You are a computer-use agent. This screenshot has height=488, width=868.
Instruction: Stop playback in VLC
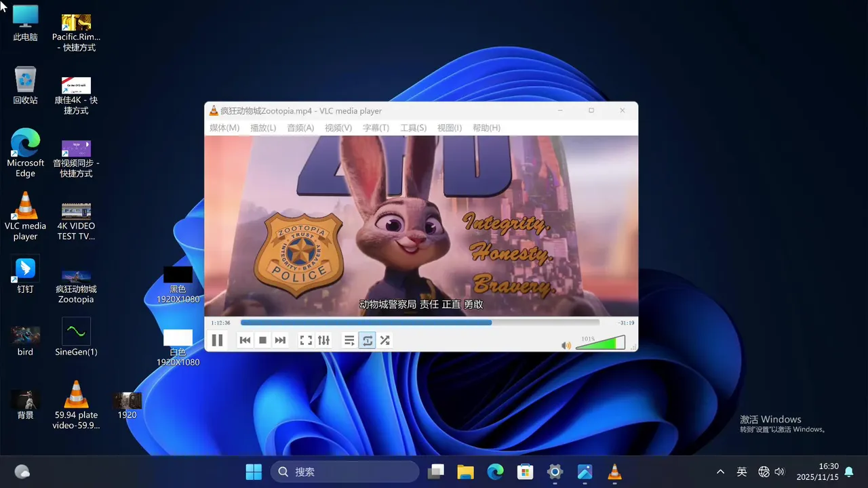click(262, 340)
